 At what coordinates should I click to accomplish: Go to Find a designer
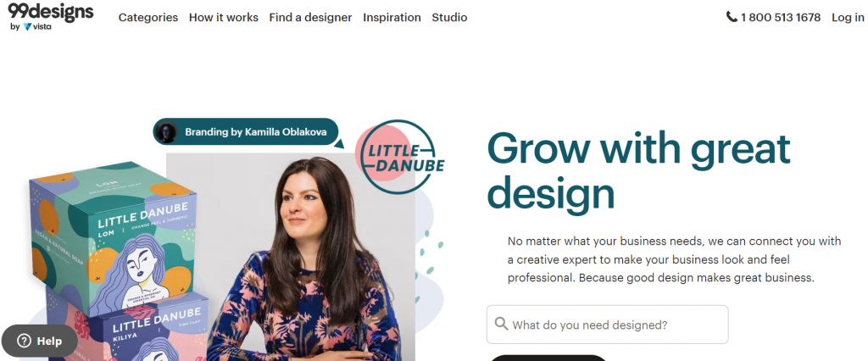click(x=310, y=17)
